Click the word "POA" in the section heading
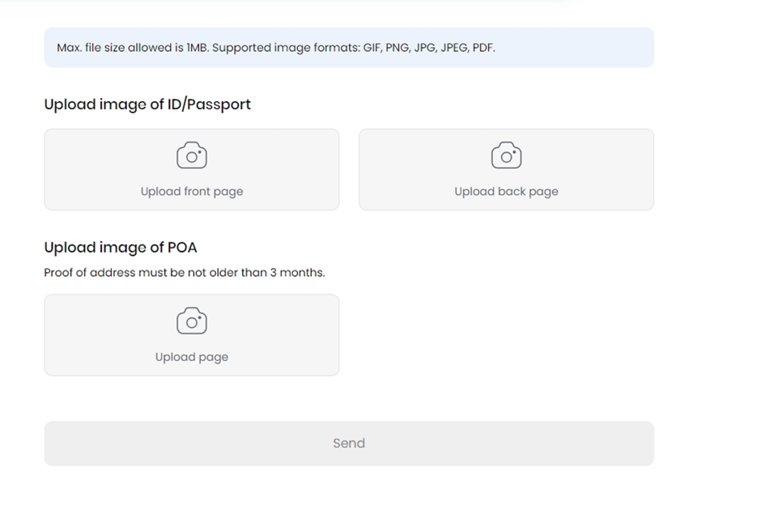 click(182, 248)
